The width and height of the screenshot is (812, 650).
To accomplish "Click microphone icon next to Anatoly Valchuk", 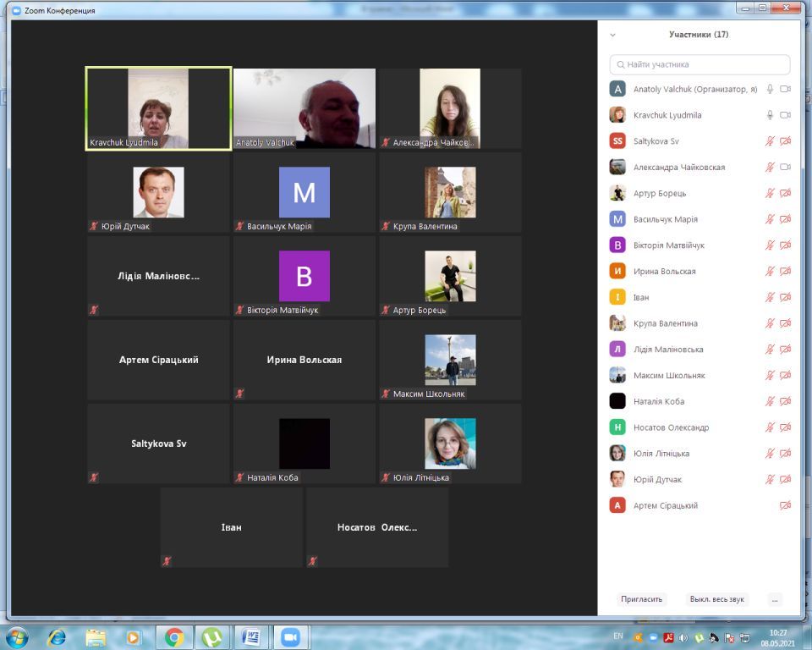I will click(x=770, y=89).
